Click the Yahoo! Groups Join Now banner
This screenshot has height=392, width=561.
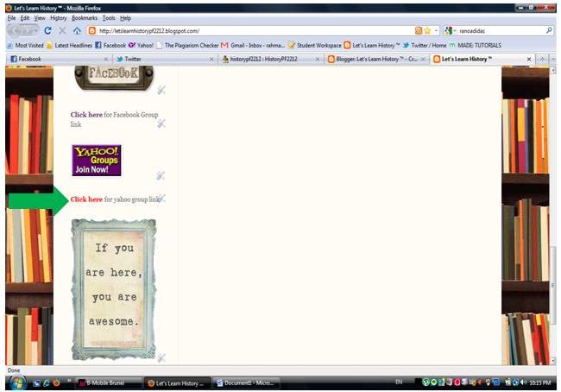tap(97, 161)
